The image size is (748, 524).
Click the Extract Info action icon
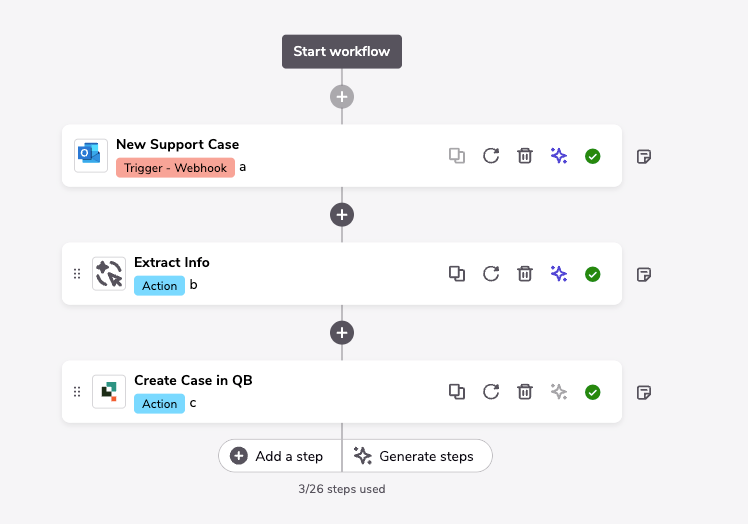pos(109,273)
